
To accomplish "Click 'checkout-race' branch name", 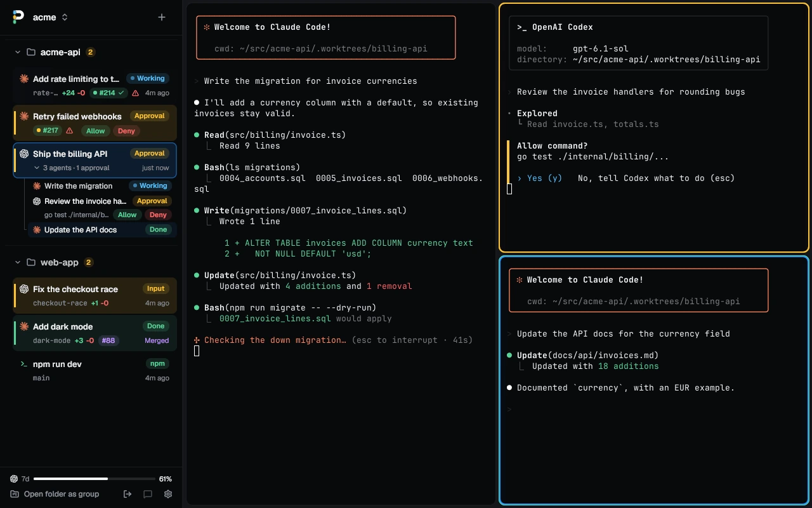I will 60,304.
